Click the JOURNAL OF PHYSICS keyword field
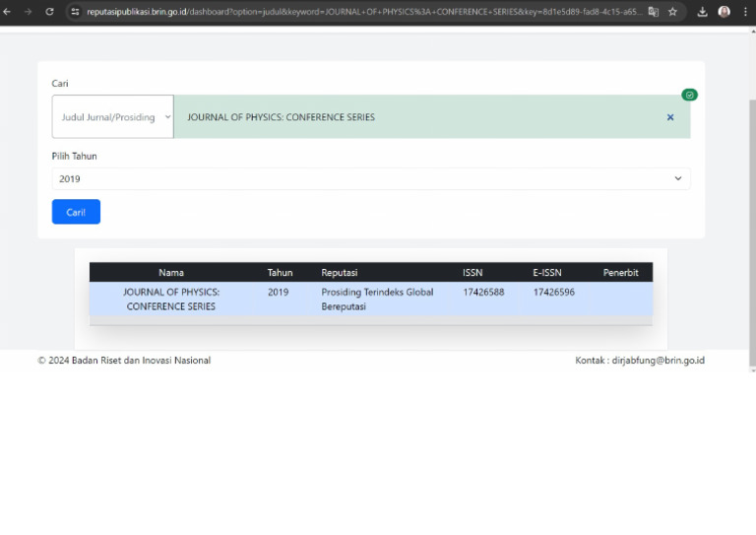Screen dimensions: 756x535 (x=413, y=117)
